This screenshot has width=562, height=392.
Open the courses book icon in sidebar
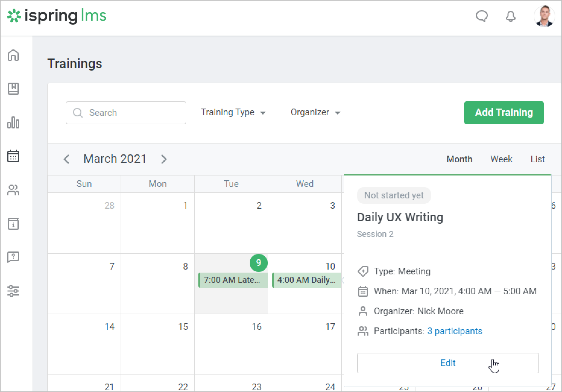click(13, 89)
